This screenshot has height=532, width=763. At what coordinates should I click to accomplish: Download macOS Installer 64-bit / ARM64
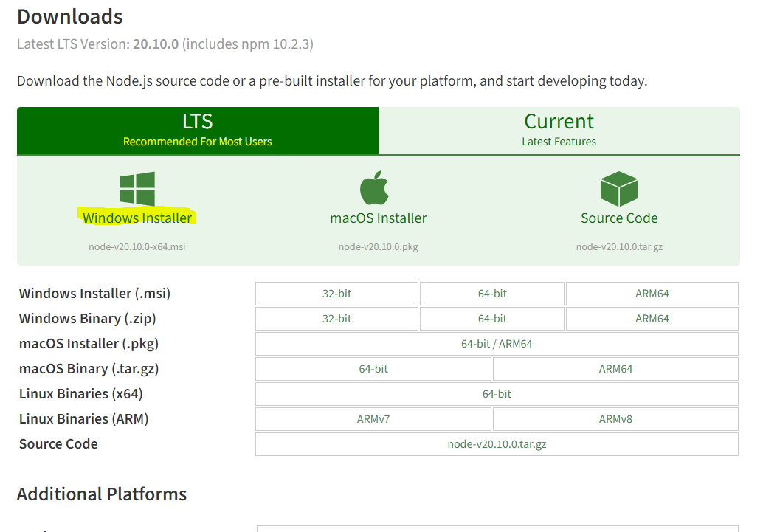pyautogui.click(x=497, y=344)
